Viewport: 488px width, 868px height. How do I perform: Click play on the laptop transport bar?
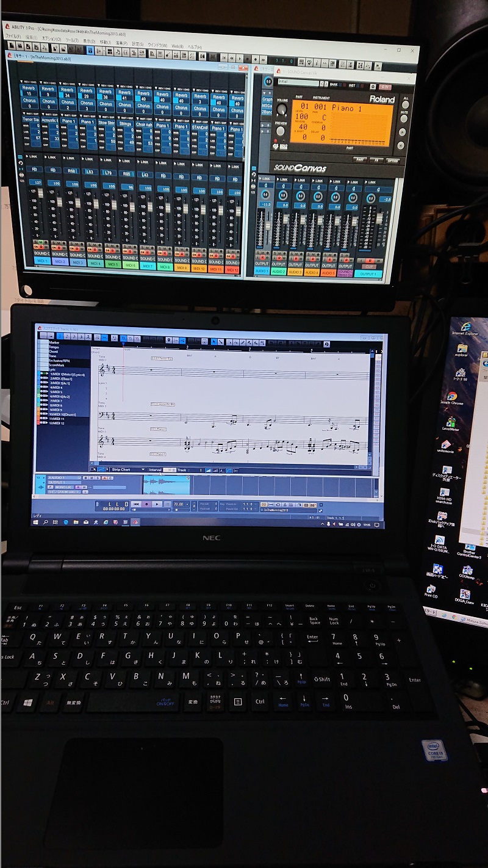pos(157,504)
